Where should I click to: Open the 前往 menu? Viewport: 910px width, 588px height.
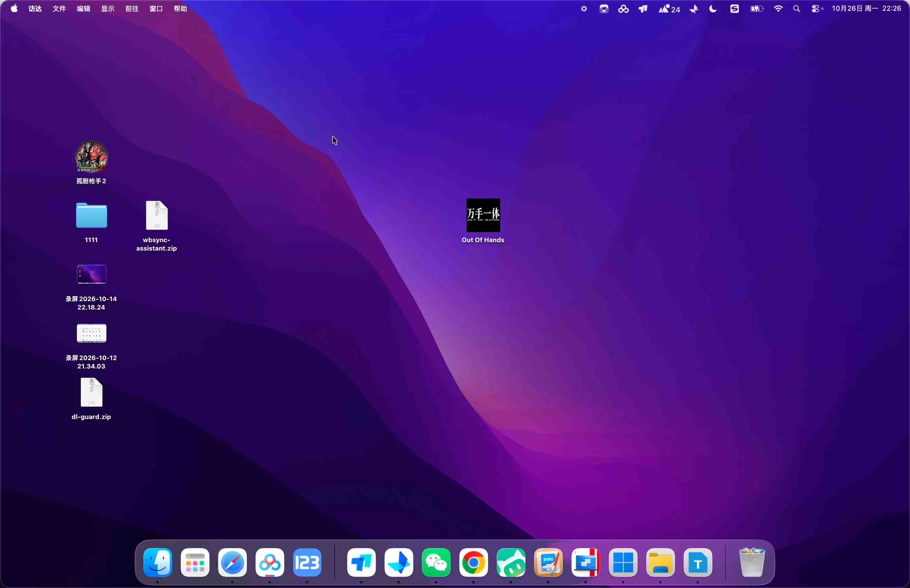132,8
